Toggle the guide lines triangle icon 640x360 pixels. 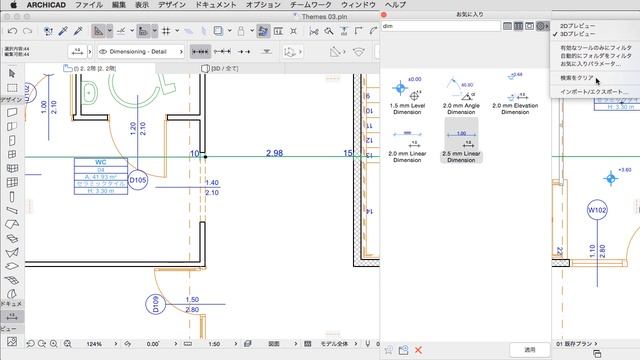98,31
